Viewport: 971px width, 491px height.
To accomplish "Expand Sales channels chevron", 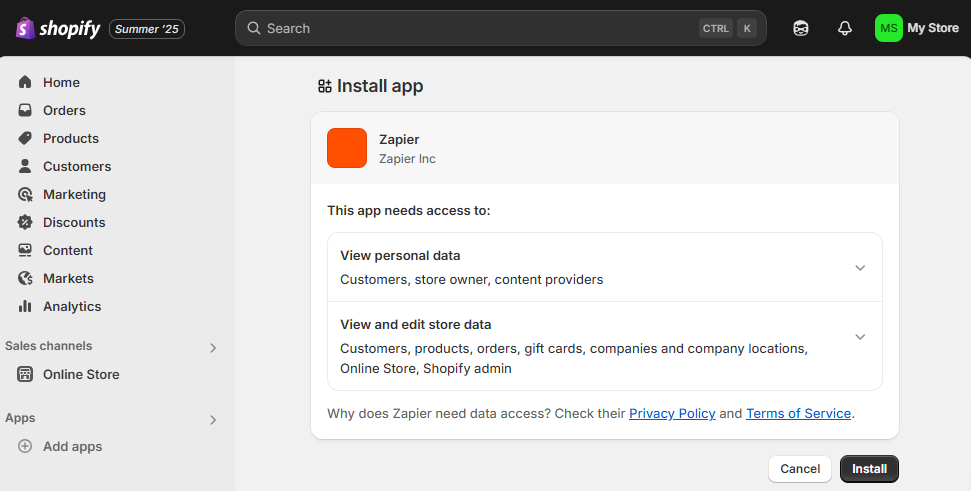I will pyautogui.click(x=213, y=347).
